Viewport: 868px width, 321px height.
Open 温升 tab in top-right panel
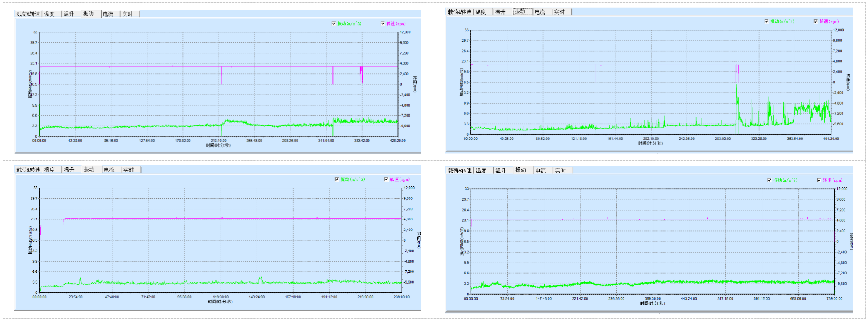click(x=500, y=12)
